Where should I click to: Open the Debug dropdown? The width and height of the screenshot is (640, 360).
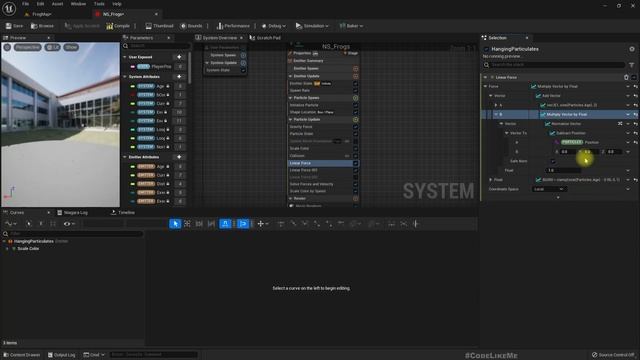tap(273, 26)
